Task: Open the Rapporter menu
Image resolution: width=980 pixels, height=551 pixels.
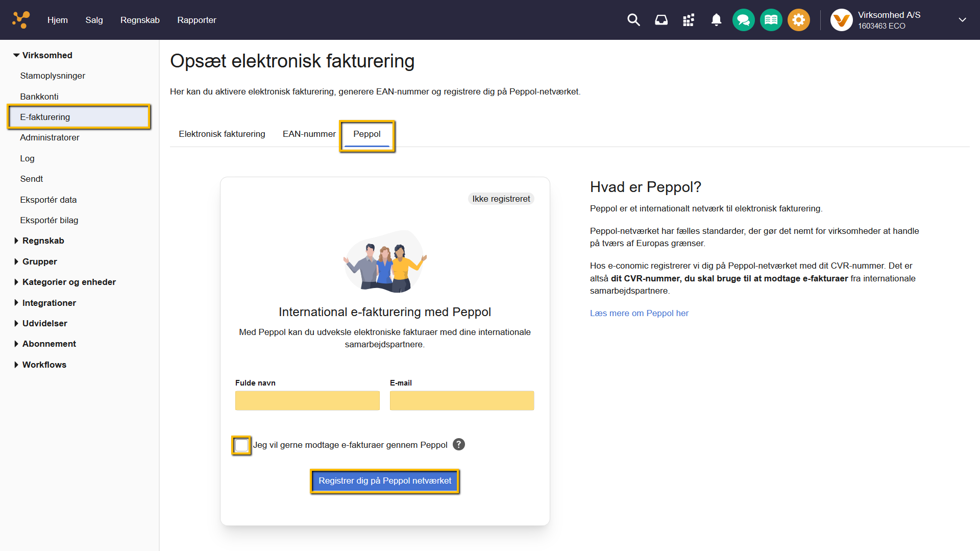Action: point(197,20)
